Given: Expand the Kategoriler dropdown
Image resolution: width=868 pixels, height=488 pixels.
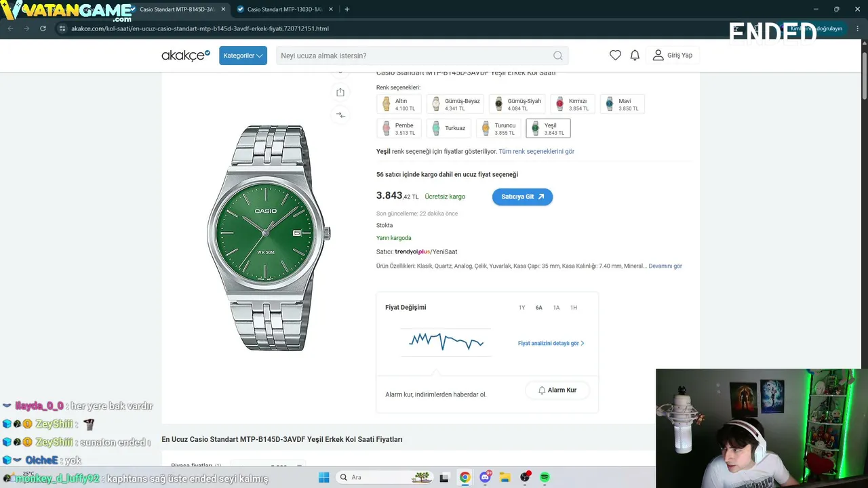Looking at the screenshot, I should [243, 56].
